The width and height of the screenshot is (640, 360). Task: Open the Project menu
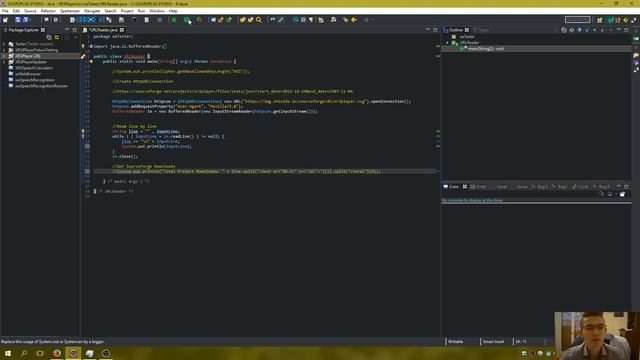pos(127,11)
